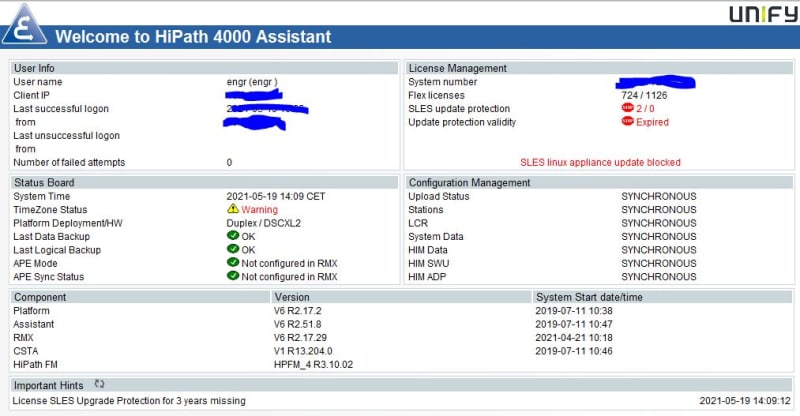Click the Stations SYNCHRONOUS value
This screenshot has width=800, height=416.
point(659,210)
